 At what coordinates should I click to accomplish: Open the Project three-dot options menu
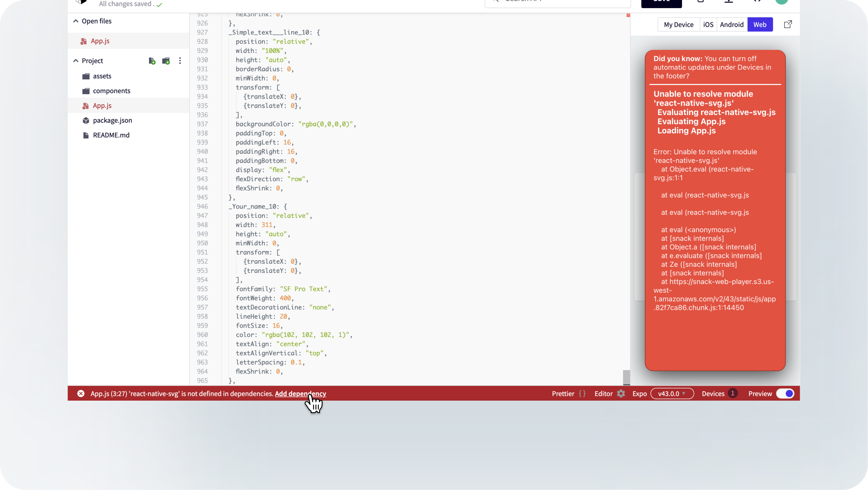point(180,61)
